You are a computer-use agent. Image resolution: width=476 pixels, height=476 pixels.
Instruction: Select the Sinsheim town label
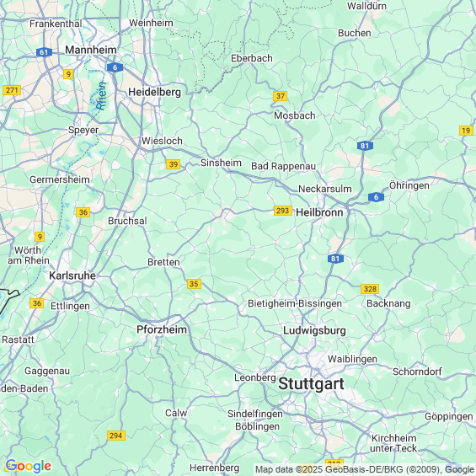click(221, 163)
